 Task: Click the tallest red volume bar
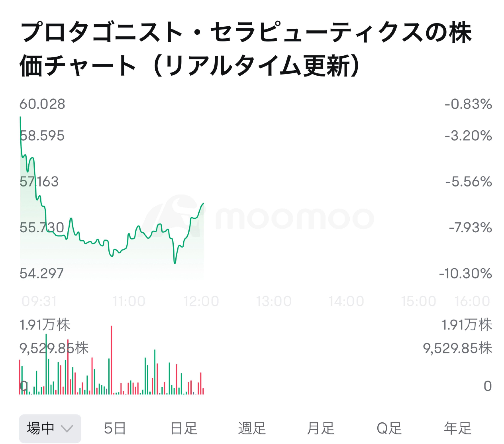(111, 360)
